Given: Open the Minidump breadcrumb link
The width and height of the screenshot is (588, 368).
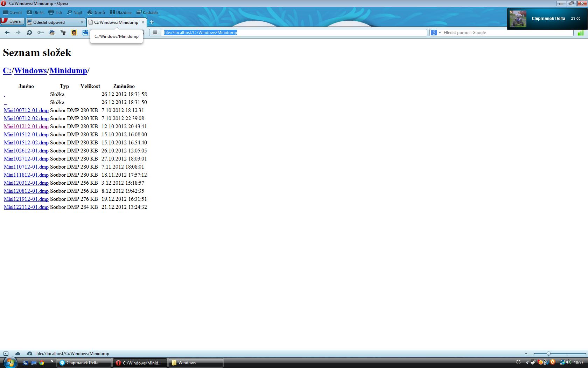Looking at the screenshot, I should 68,70.
